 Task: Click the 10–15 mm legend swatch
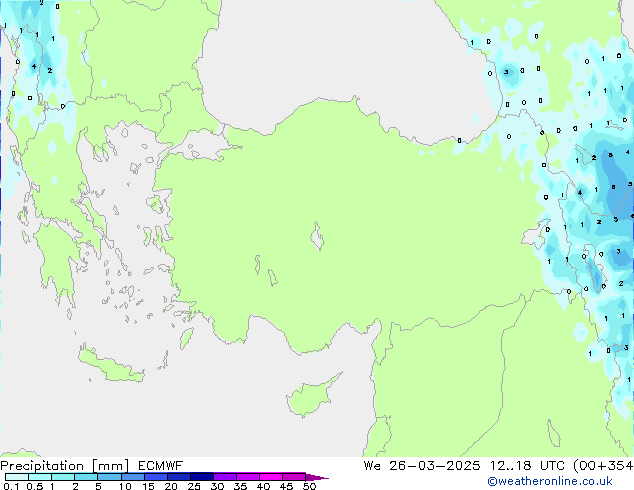[x=132, y=477]
